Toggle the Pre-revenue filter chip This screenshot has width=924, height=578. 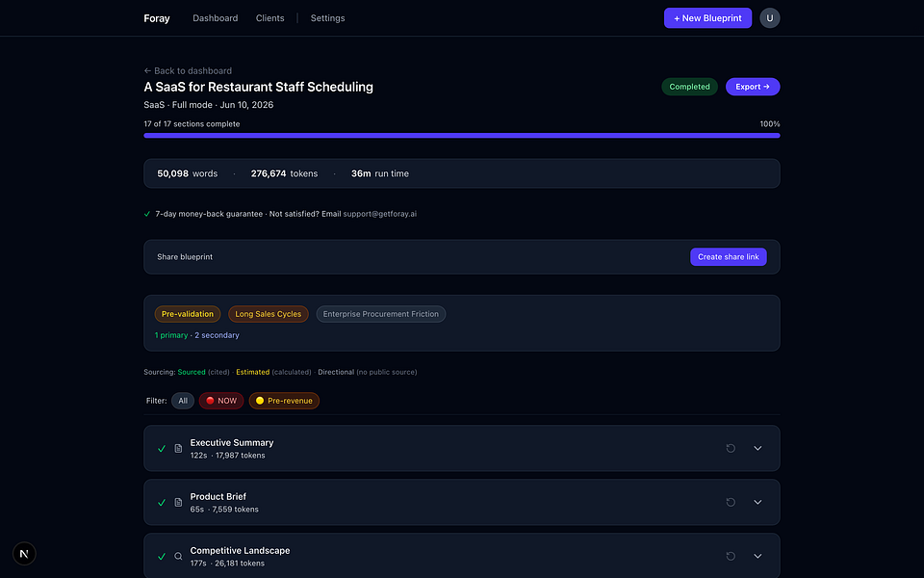tap(284, 401)
